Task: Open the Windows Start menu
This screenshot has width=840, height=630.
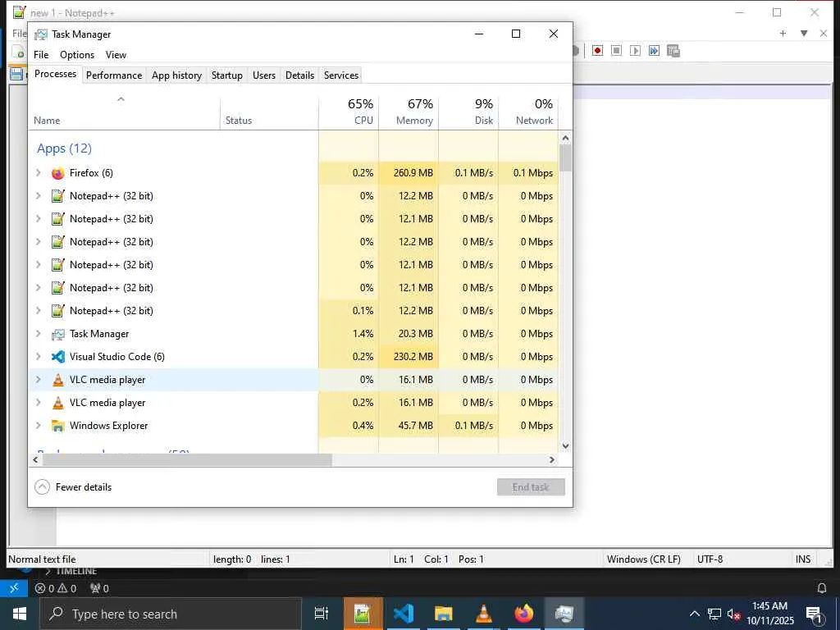Action: point(20,614)
